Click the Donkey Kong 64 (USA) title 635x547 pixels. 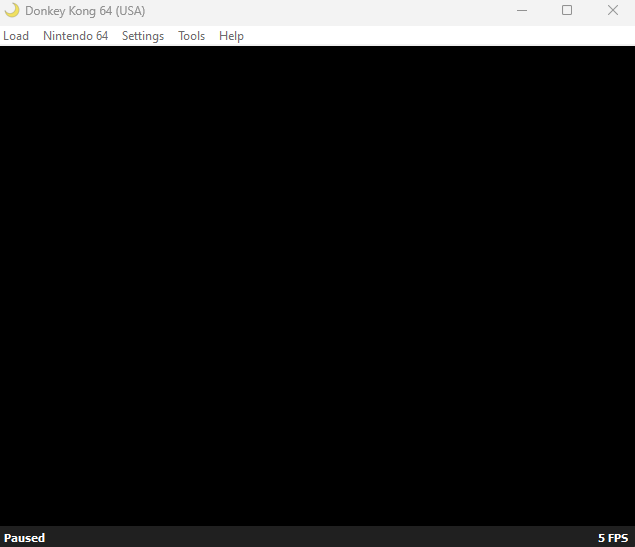point(85,11)
